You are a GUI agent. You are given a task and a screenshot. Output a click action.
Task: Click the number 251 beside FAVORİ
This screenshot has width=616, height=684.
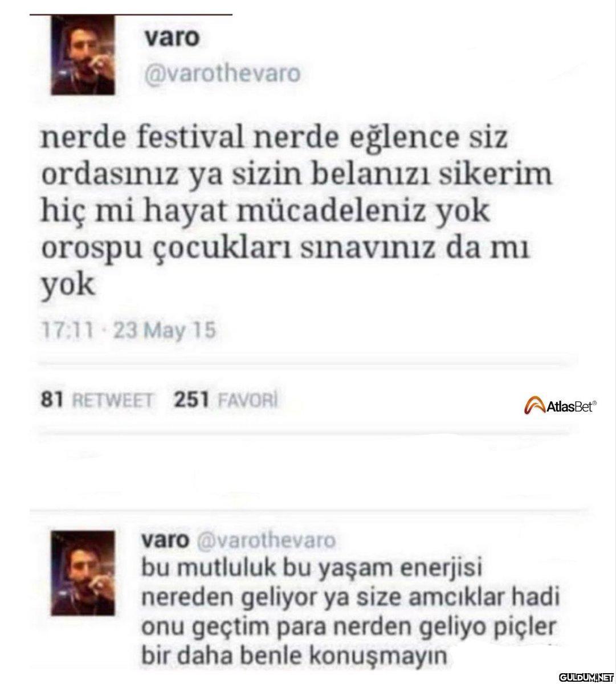pos(190,400)
